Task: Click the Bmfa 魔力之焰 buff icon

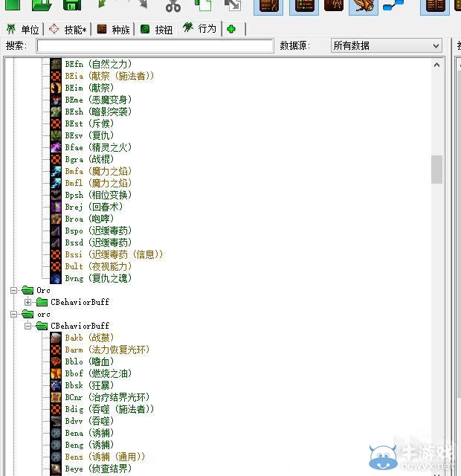Action: (56, 171)
